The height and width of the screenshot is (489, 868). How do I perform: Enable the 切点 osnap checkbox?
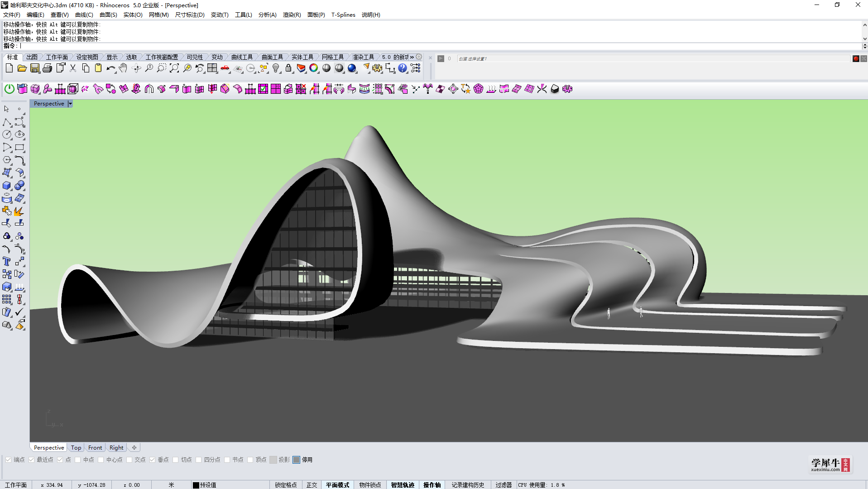[176, 460]
